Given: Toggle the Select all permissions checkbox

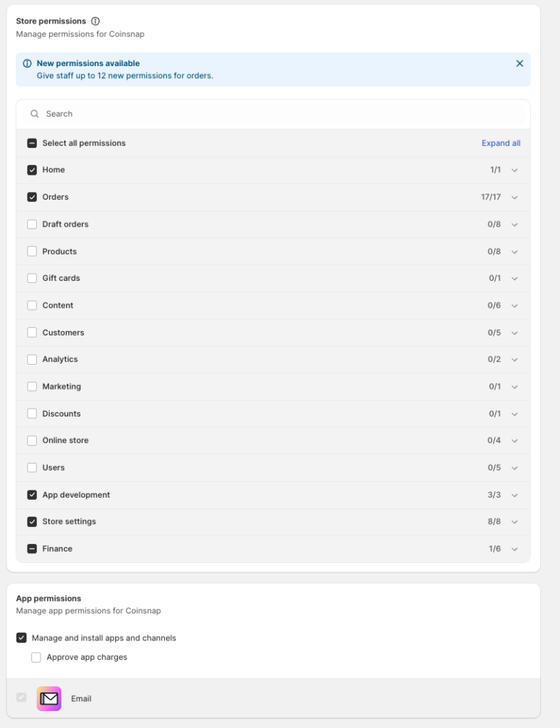Looking at the screenshot, I should point(32,143).
